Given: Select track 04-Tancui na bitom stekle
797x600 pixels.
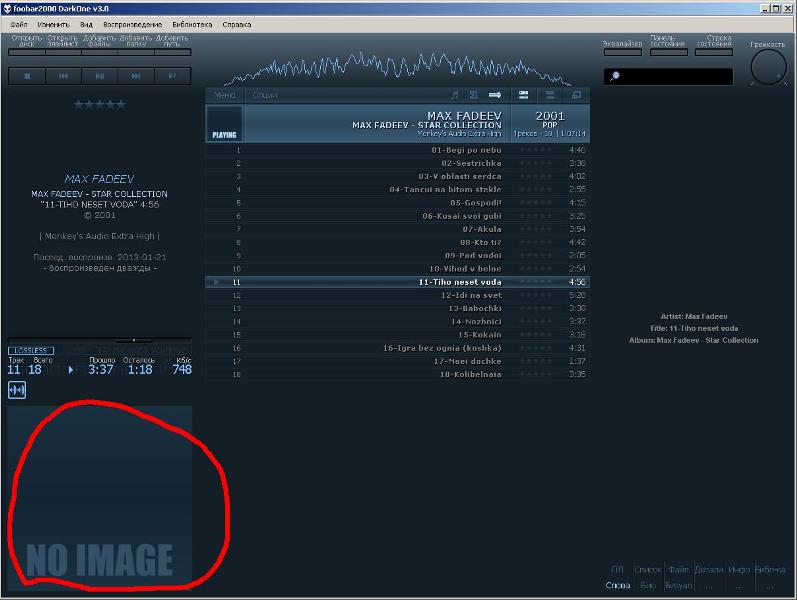Looking at the screenshot, I should [x=397, y=190].
